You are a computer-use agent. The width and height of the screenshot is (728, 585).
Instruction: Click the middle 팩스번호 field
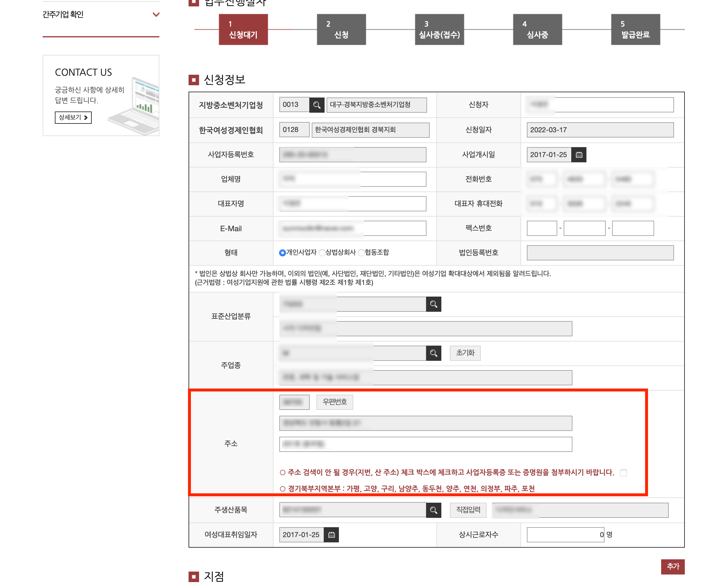coord(584,228)
